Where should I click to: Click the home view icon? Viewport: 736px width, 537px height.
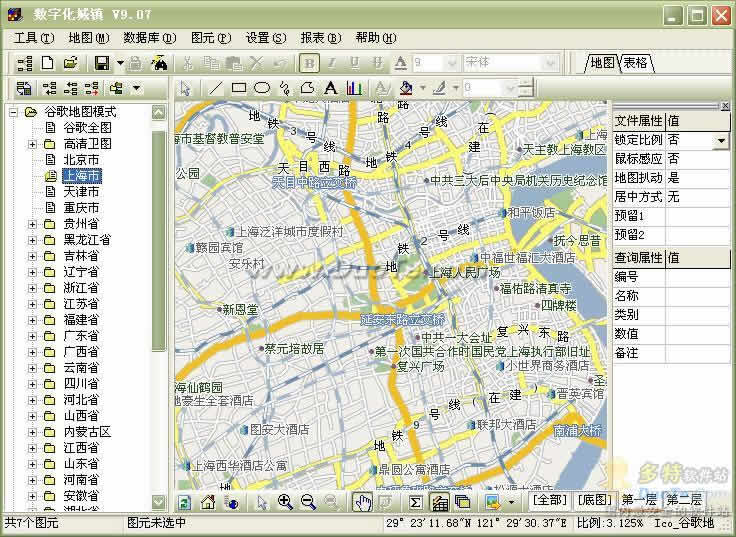pyautogui.click(x=207, y=503)
